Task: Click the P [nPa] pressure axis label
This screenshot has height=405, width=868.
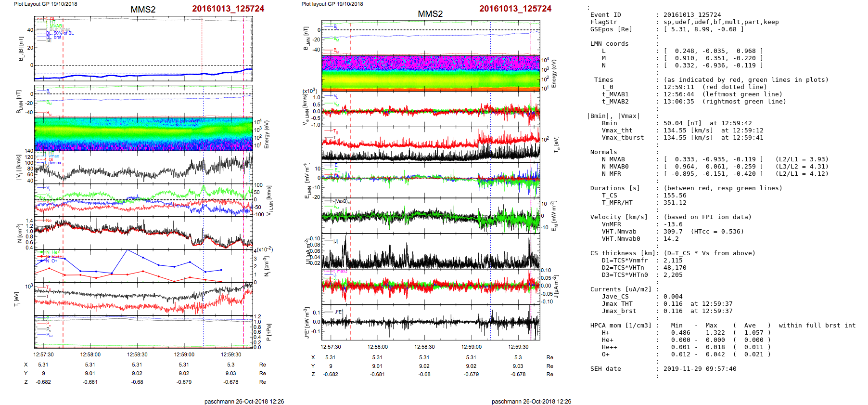Action: [268, 332]
